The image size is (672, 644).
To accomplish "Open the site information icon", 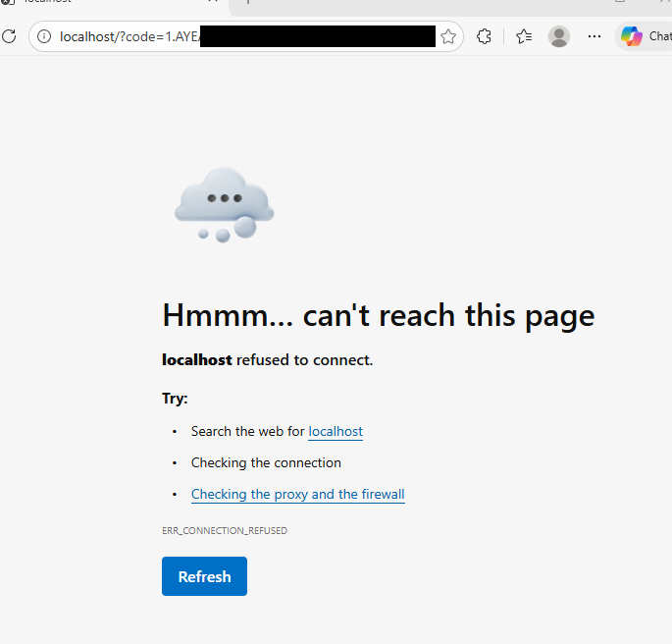I will coord(43,37).
